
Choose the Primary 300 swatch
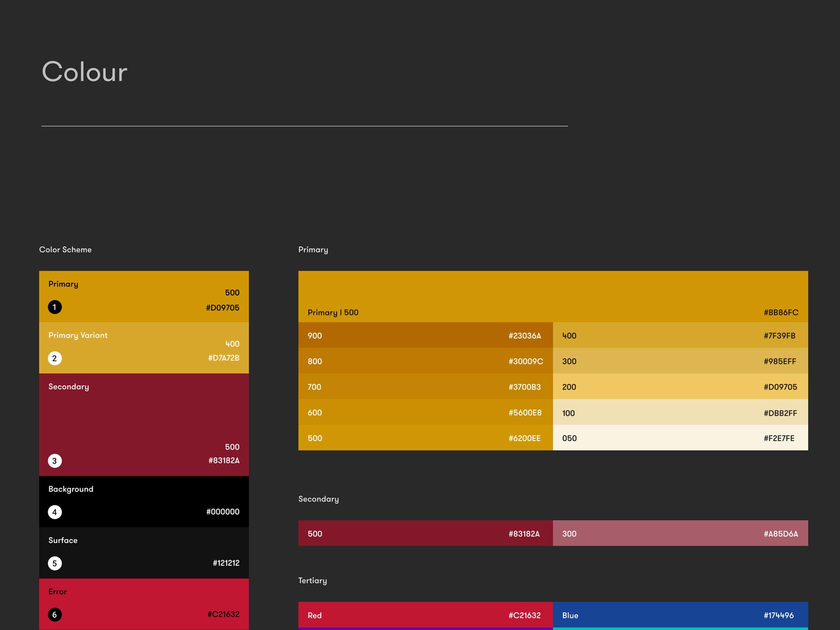[x=680, y=361]
